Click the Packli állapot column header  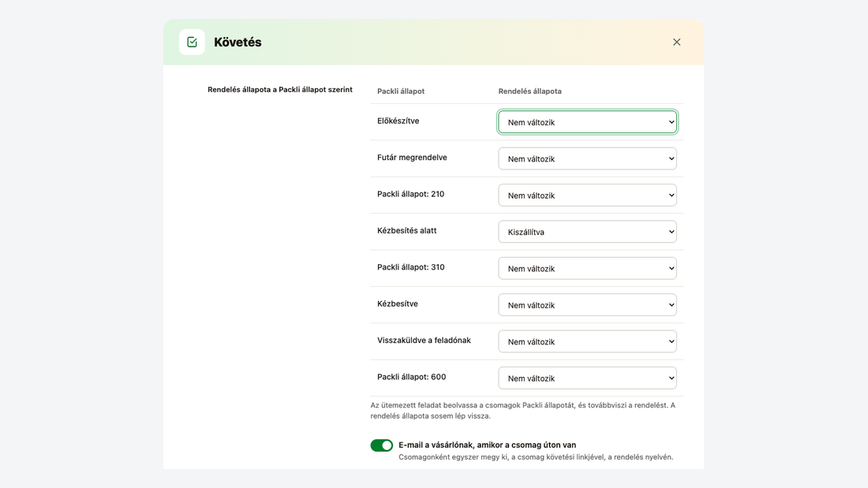click(x=401, y=91)
